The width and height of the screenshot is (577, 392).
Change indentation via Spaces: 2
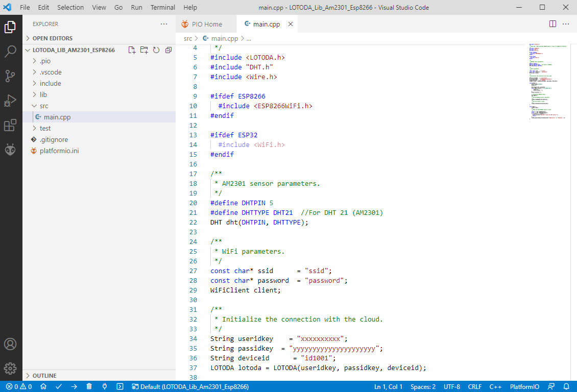point(423,386)
